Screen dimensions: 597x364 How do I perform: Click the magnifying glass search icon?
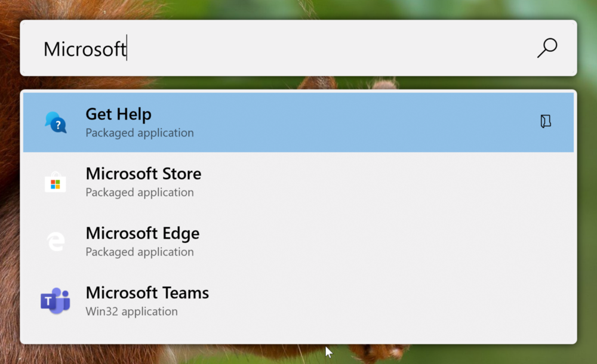[547, 48]
